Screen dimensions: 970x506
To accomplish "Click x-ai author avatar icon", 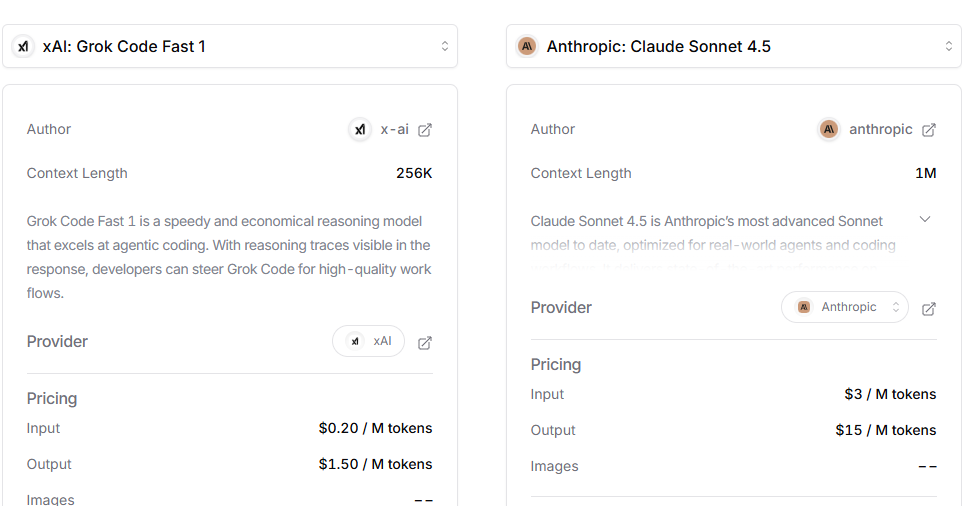I will (360, 130).
